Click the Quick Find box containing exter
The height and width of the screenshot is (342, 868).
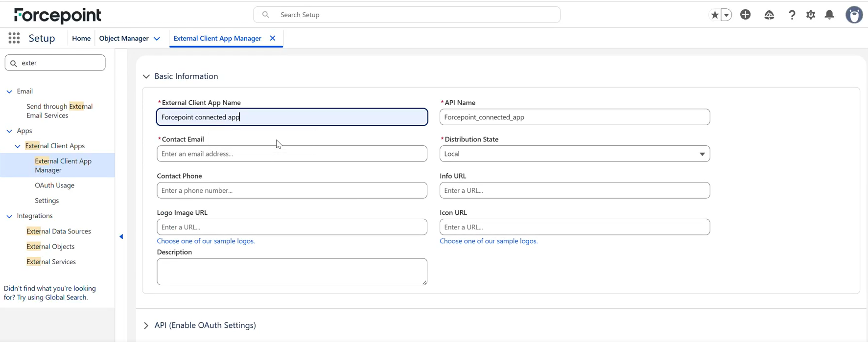click(55, 63)
